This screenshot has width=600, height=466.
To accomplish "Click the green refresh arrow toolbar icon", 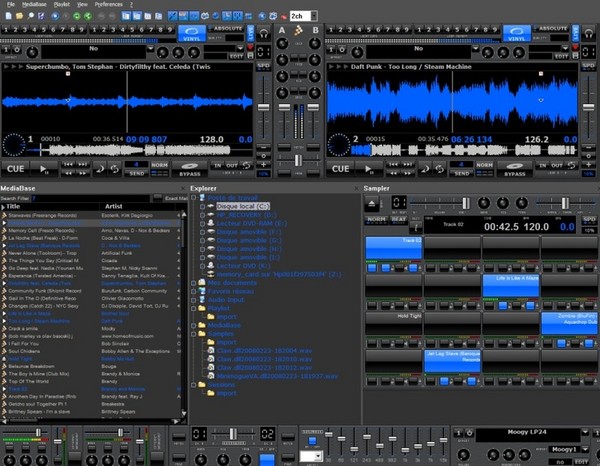I will [x=77, y=16].
